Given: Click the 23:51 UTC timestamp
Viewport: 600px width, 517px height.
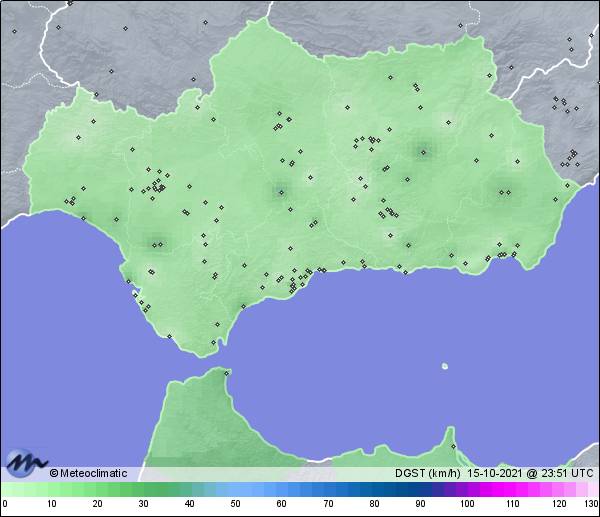Looking at the screenshot, I should click(567, 473).
